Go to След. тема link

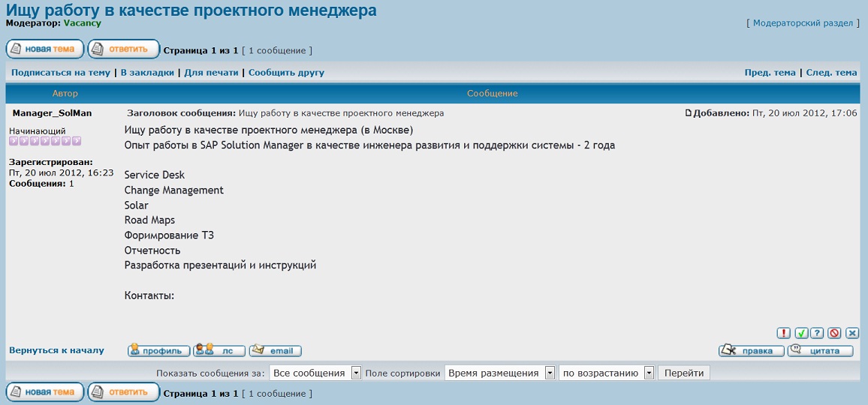coord(831,73)
